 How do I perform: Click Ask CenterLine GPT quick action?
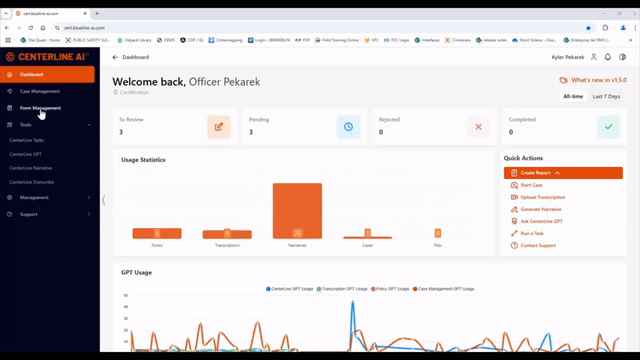pos(541,221)
